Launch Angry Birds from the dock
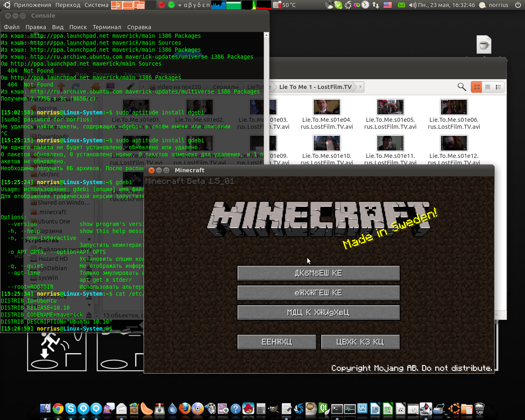Image resolution: width=525 pixels, height=420 pixels. 249,409
